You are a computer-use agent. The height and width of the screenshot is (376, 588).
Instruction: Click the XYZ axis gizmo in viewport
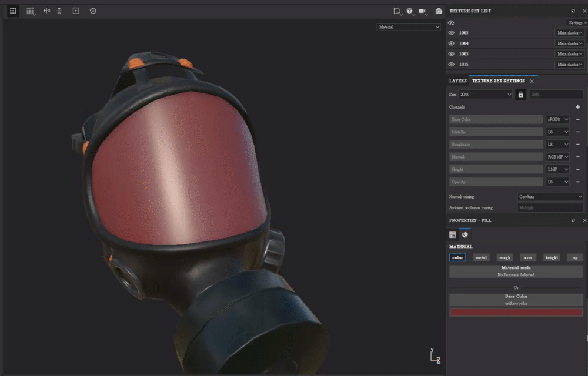pos(435,355)
